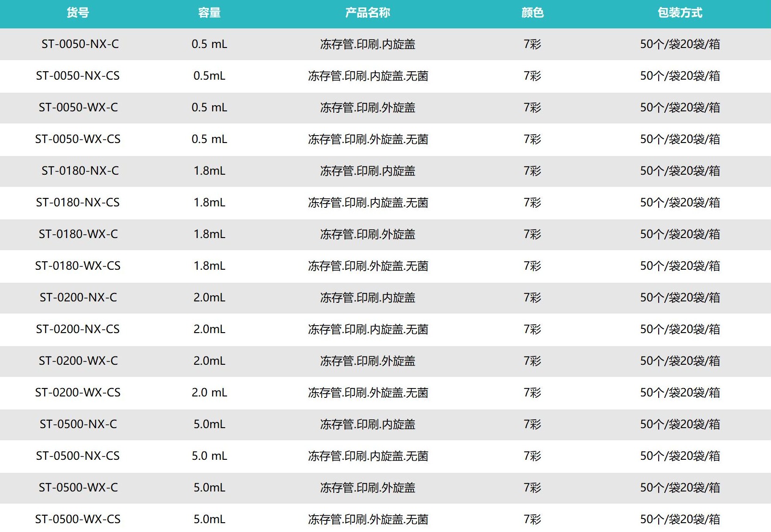This screenshot has height=532, width=771.
Task: Select product code ST-0050-WX-C
Action: (78, 108)
